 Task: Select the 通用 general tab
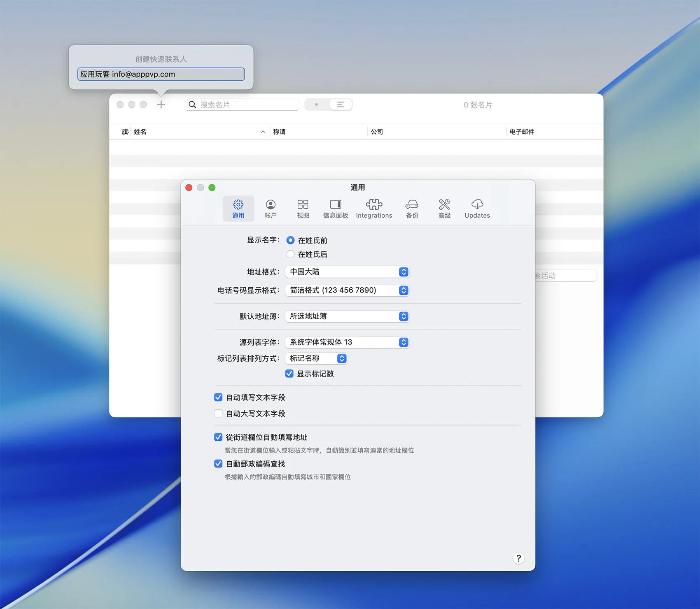[x=238, y=209]
